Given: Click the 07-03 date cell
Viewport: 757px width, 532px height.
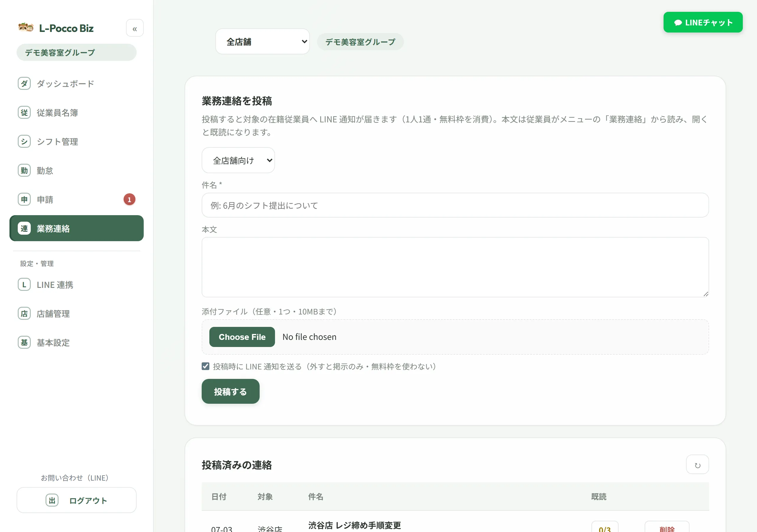Looking at the screenshot, I should point(221,528).
